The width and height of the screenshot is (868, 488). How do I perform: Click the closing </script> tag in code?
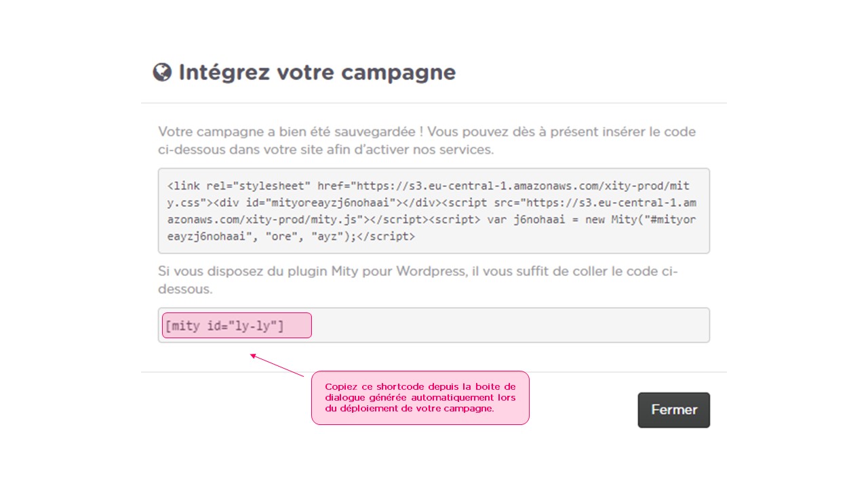pyautogui.click(x=387, y=237)
